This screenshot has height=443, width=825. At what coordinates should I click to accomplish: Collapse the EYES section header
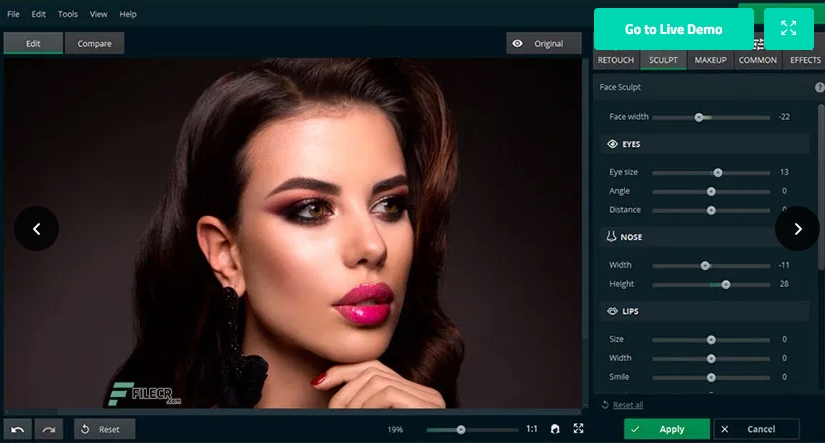click(x=705, y=144)
